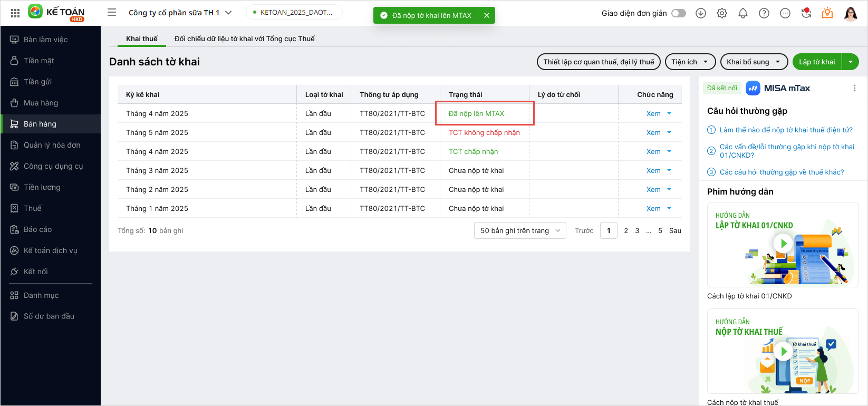Open the notifications bell icon
Image resolution: width=868 pixels, height=406 pixels.
click(743, 13)
